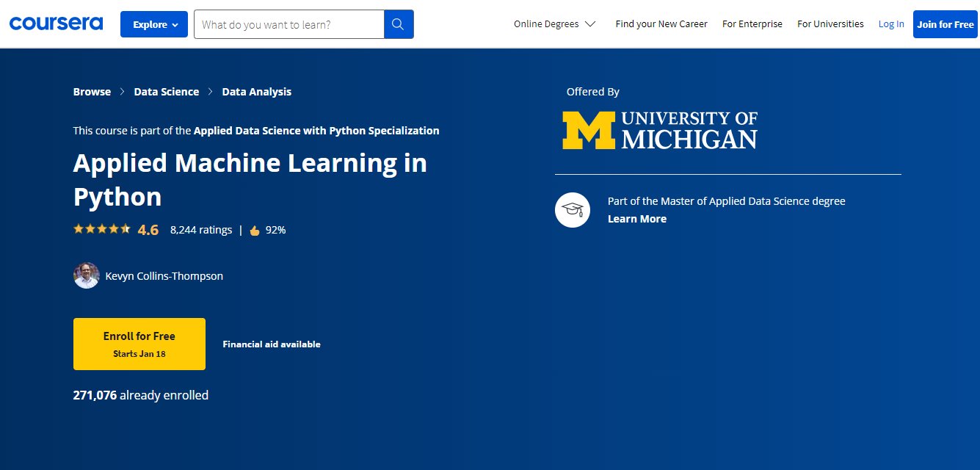Image resolution: width=980 pixels, height=470 pixels.
Task: Click the Learn More link
Action: click(x=637, y=219)
